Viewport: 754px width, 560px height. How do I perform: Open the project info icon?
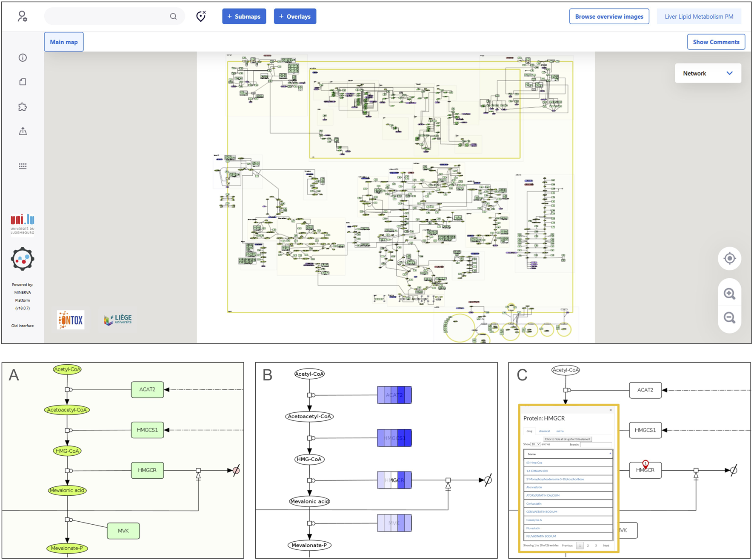23,57
